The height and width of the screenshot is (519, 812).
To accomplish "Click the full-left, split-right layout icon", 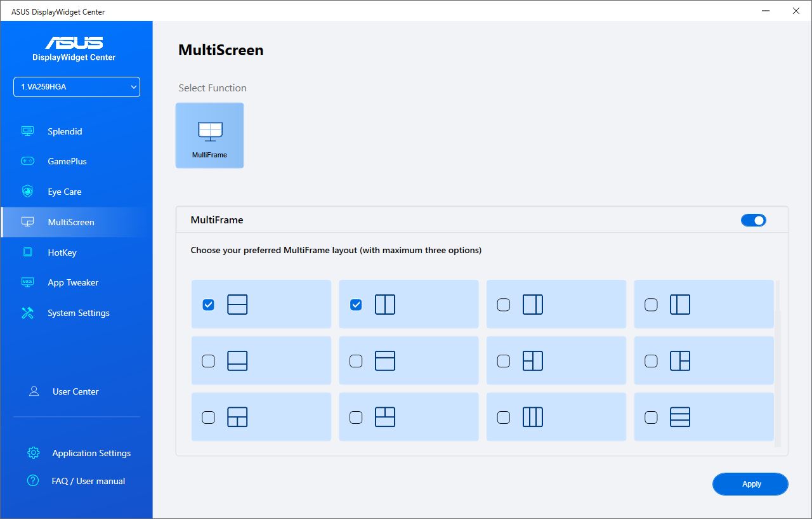I will [680, 361].
